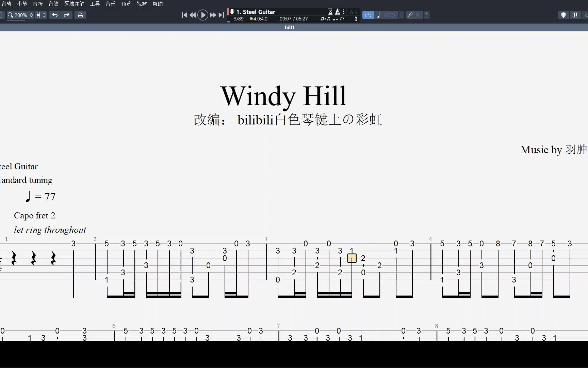
Task: Open the 音符 menu
Action: 38,4
